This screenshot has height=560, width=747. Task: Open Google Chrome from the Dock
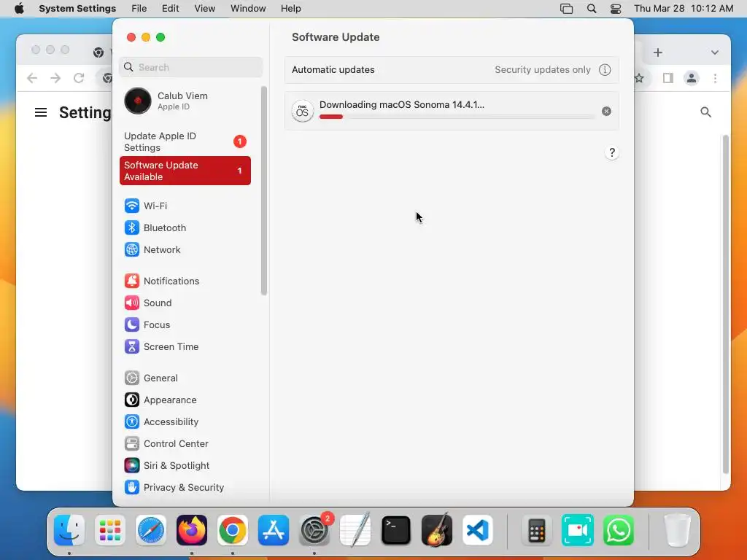pyautogui.click(x=233, y=531)
